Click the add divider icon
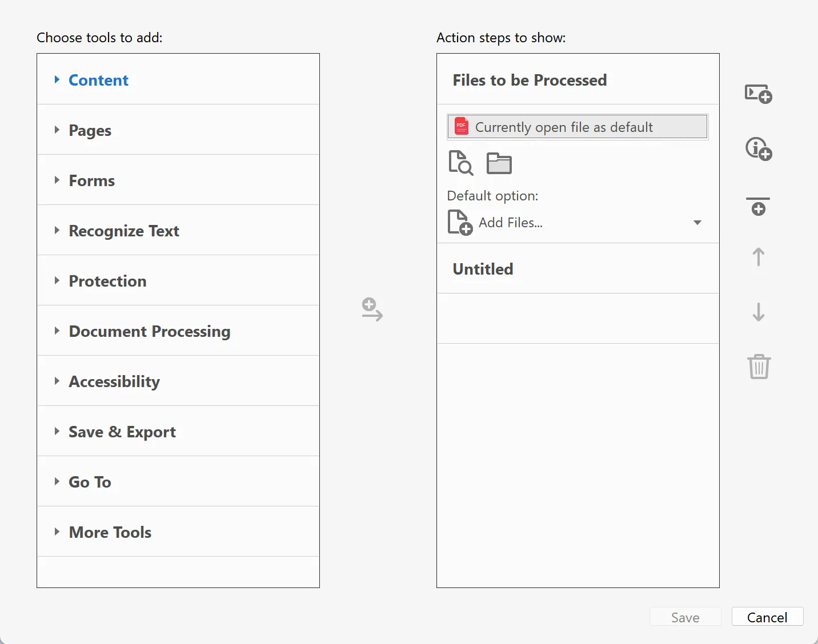The height and width of the screenshot is (644, 818). point(757,206)
